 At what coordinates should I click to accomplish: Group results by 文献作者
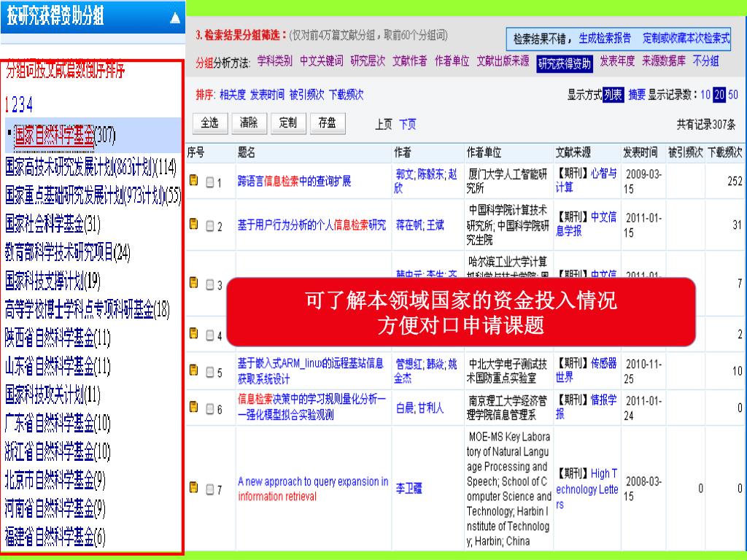point(410,61)
